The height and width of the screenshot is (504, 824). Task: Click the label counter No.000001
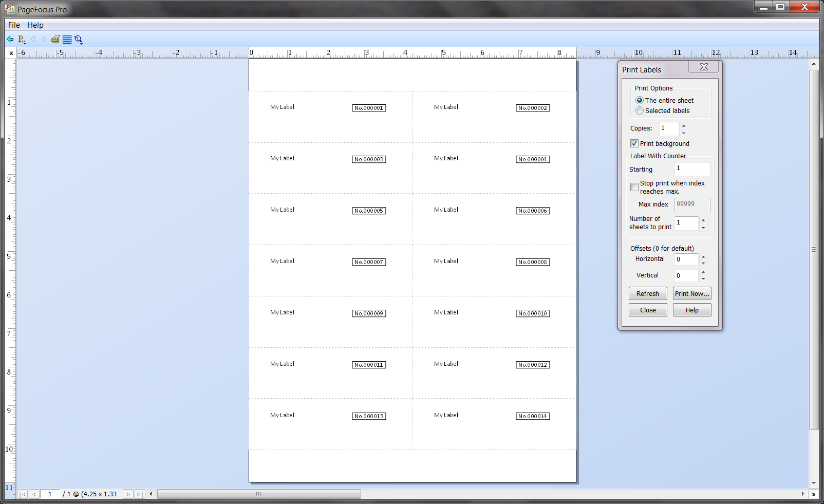click(369, 108)
